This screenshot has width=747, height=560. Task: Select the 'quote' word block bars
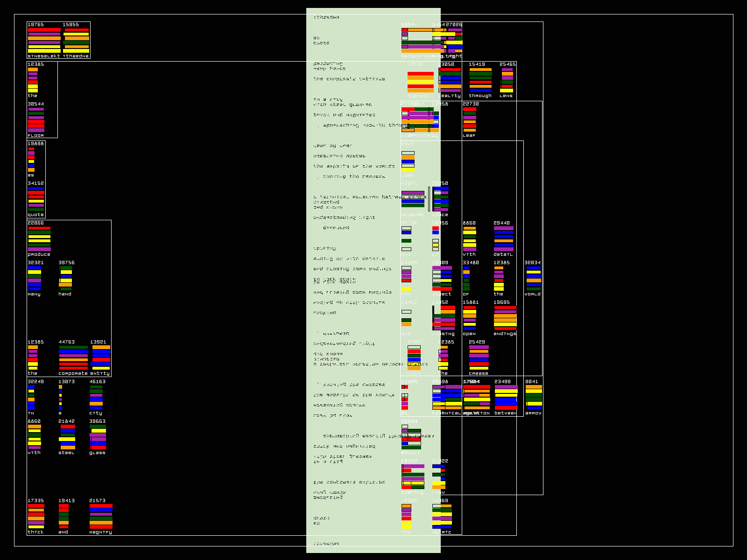tap(36, 199)
